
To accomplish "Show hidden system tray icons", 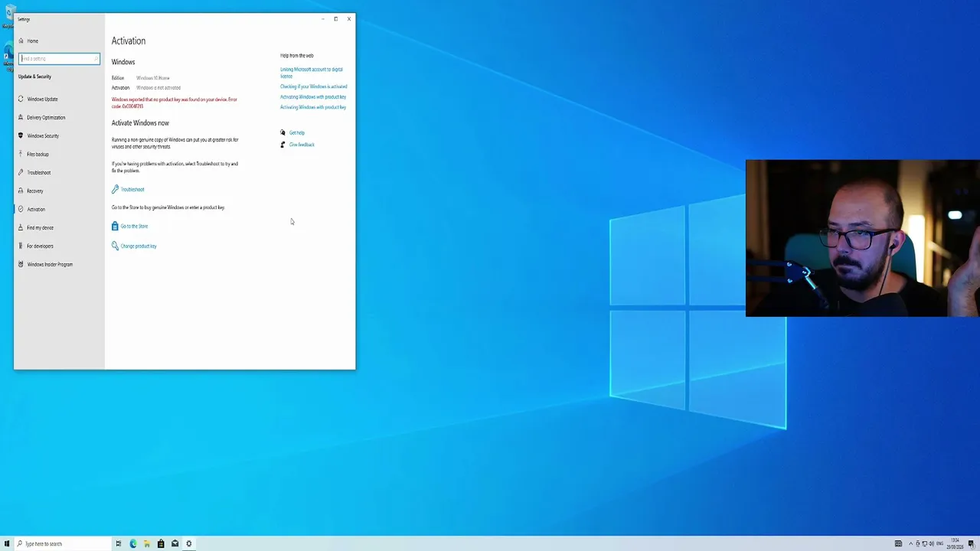I will [910, 543].
